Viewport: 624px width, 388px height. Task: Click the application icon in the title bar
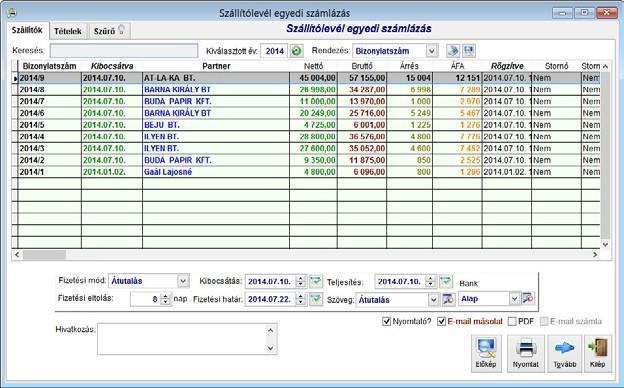12,13
